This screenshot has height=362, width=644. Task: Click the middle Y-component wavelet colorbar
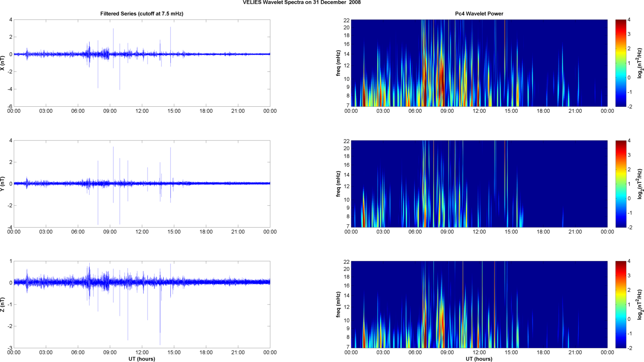point(621,184)
